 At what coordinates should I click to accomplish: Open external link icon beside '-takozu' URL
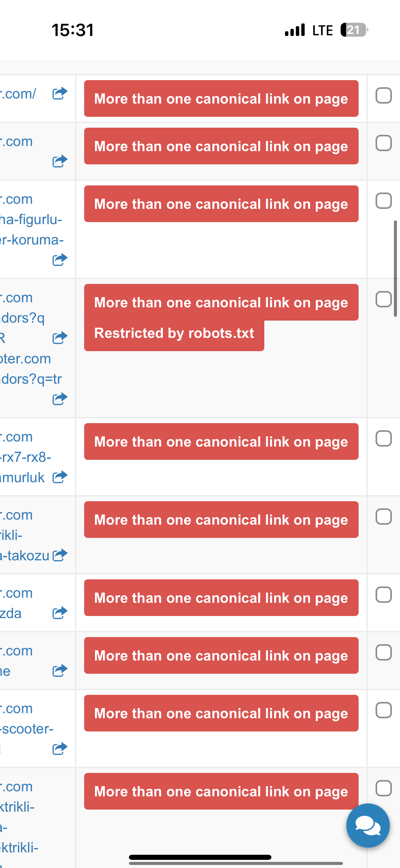60,555
